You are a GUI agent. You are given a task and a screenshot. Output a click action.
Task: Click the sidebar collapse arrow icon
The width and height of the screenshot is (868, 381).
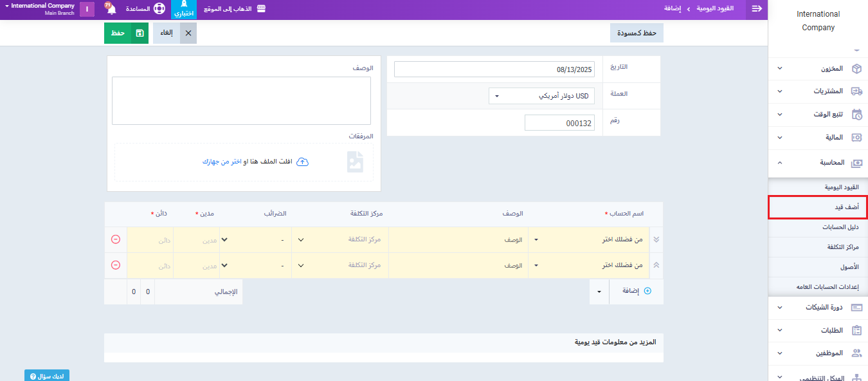(x=757, y=9)
